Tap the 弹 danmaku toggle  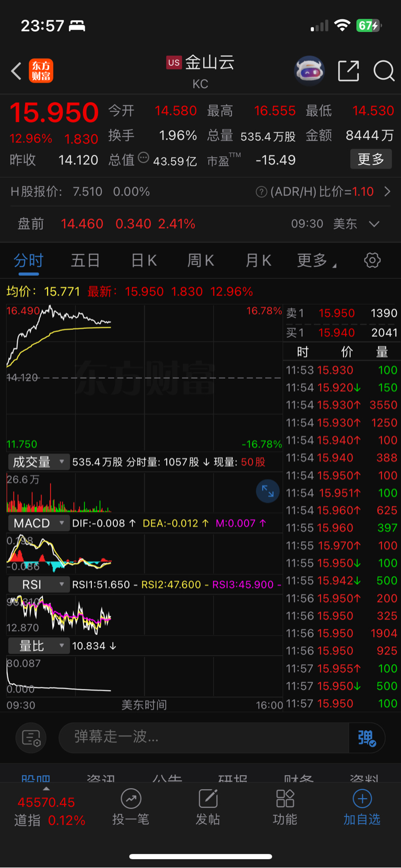[367, 738]
